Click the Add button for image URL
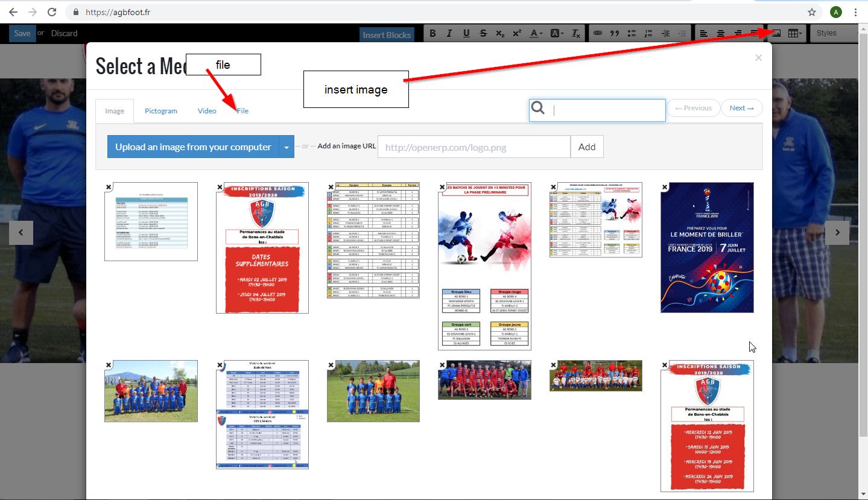 587,147
